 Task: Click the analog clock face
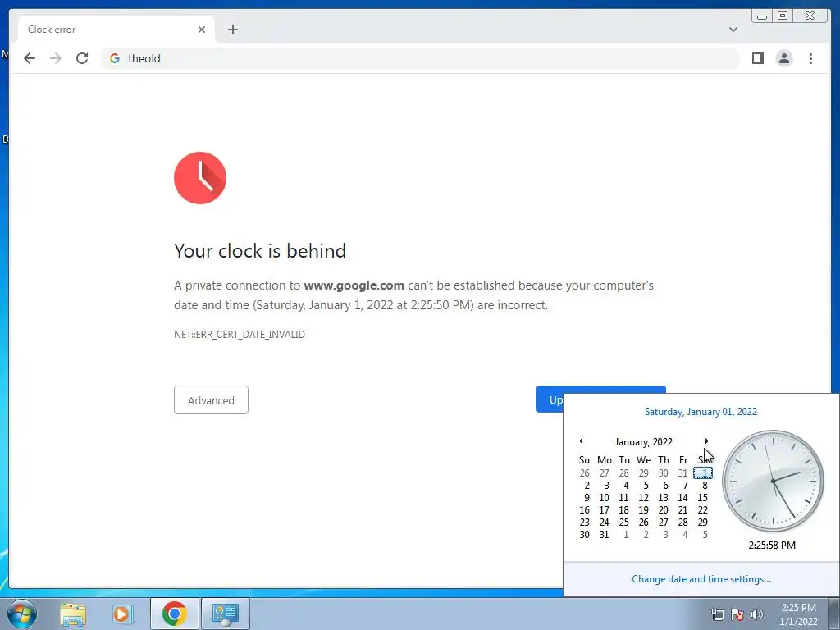[773, 481]
